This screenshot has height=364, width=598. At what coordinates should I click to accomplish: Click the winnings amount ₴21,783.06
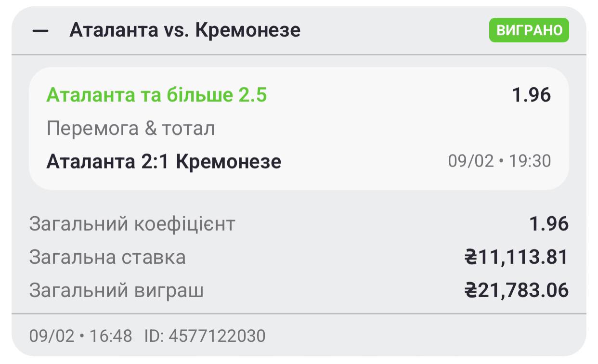516,290
